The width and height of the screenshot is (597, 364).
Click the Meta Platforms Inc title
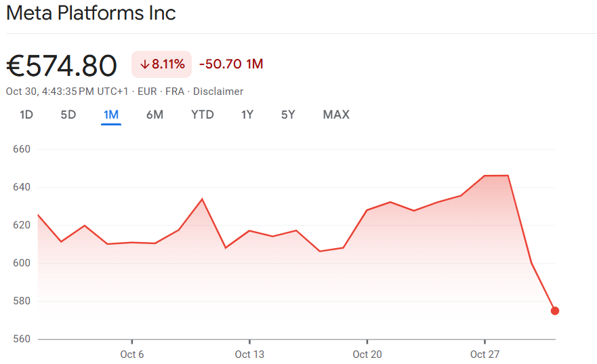coord(91,13)
